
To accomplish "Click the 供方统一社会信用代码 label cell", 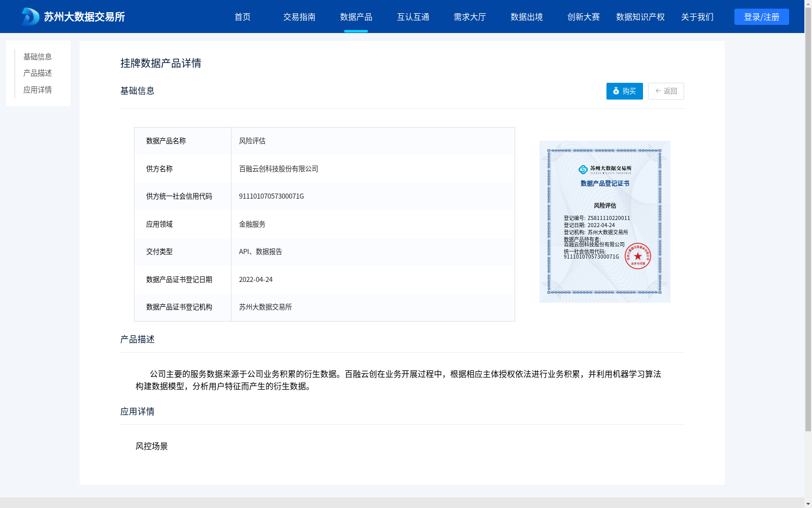I will (x=183, y=197).
